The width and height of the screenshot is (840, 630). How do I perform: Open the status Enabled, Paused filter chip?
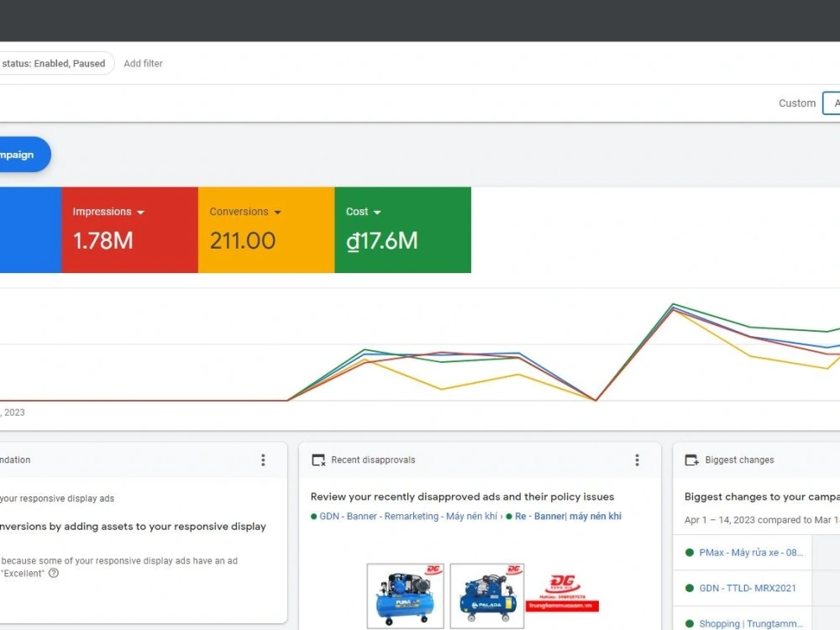(x=55, y=63)
